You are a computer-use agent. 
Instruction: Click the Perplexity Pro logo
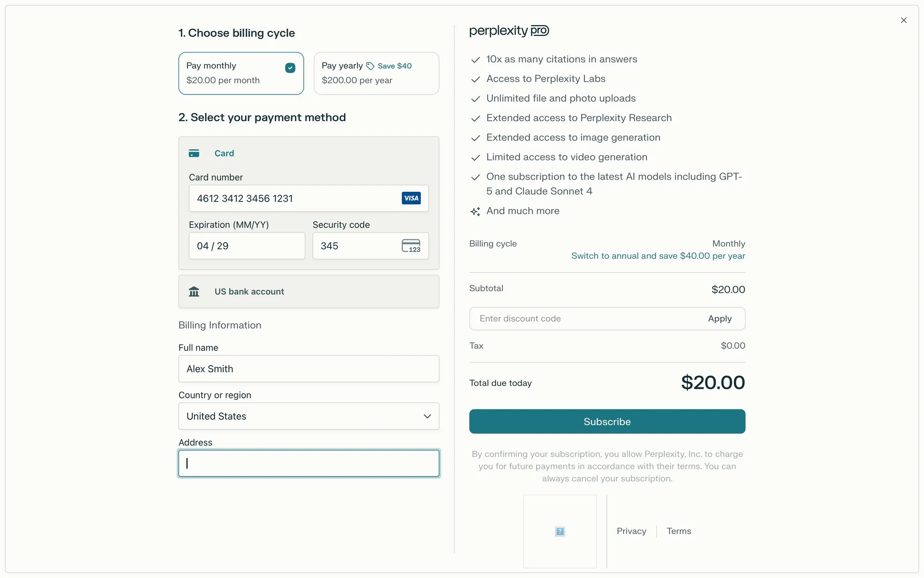tap(509, 31)
